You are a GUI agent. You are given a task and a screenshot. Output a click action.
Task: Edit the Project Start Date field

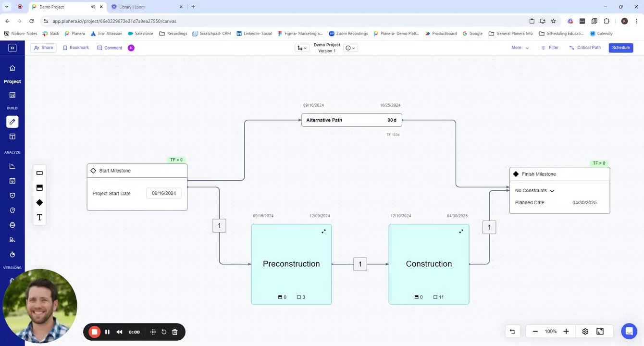[164, 193]
